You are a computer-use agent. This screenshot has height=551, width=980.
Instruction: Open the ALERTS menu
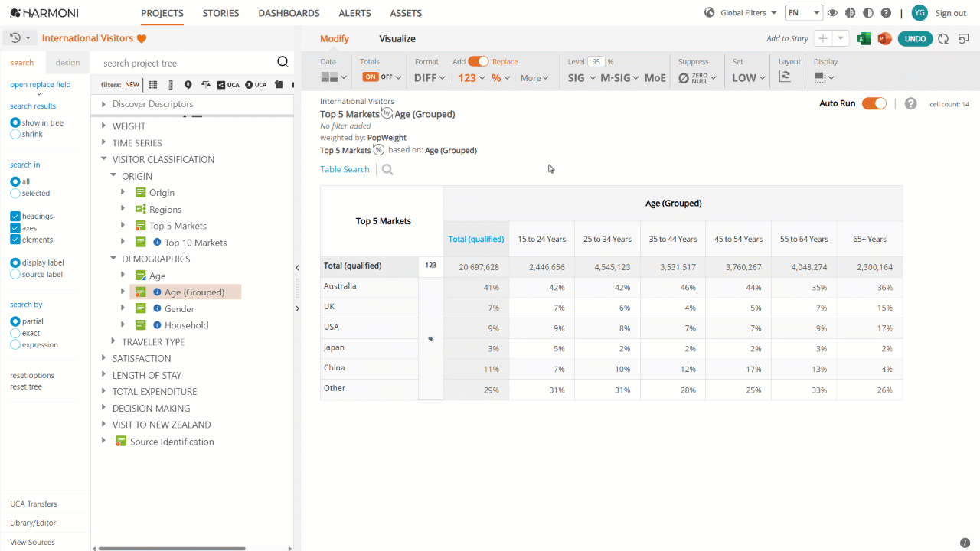click(354, 13)
